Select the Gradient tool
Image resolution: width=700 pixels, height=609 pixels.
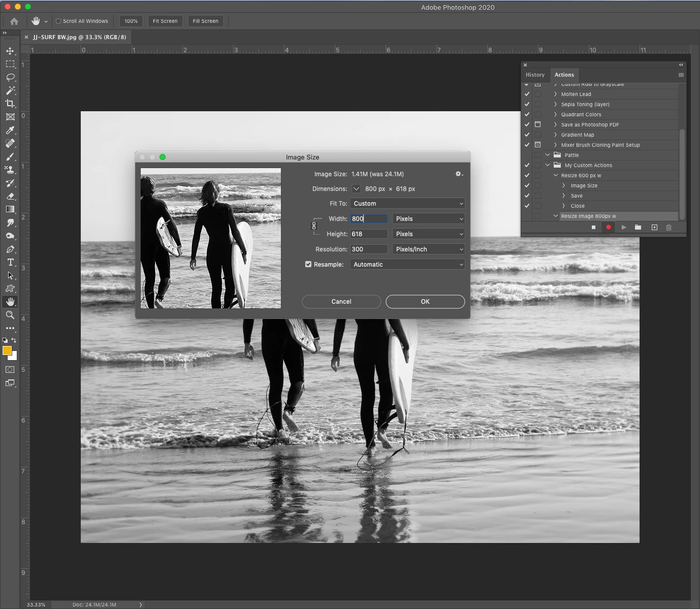coord(10,209)
